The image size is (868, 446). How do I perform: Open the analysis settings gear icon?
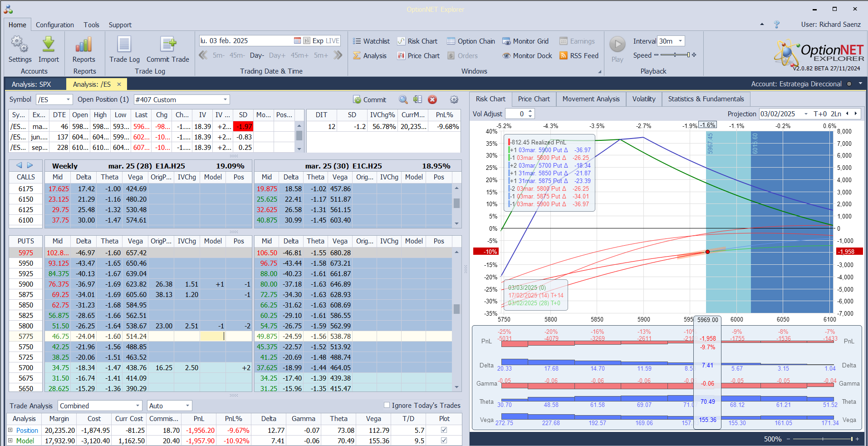454,99
